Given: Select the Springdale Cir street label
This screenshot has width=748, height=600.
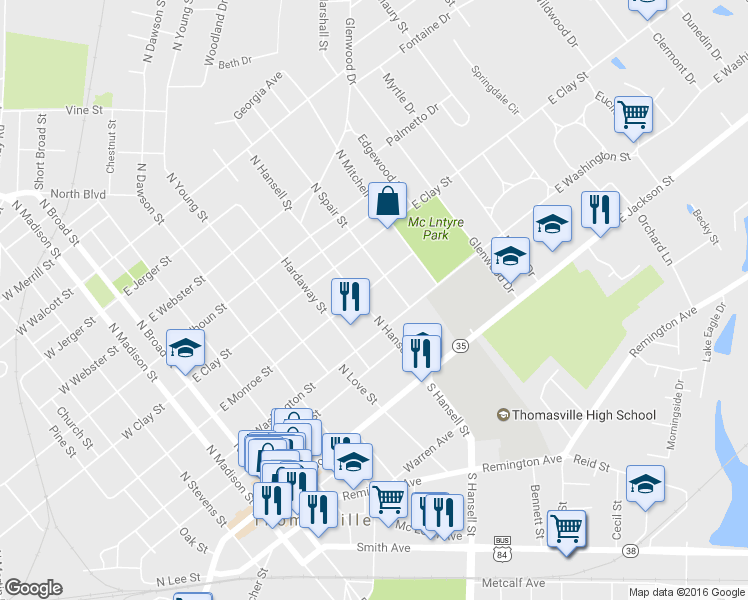Looking at the screenshot, I should click(495, 91).
